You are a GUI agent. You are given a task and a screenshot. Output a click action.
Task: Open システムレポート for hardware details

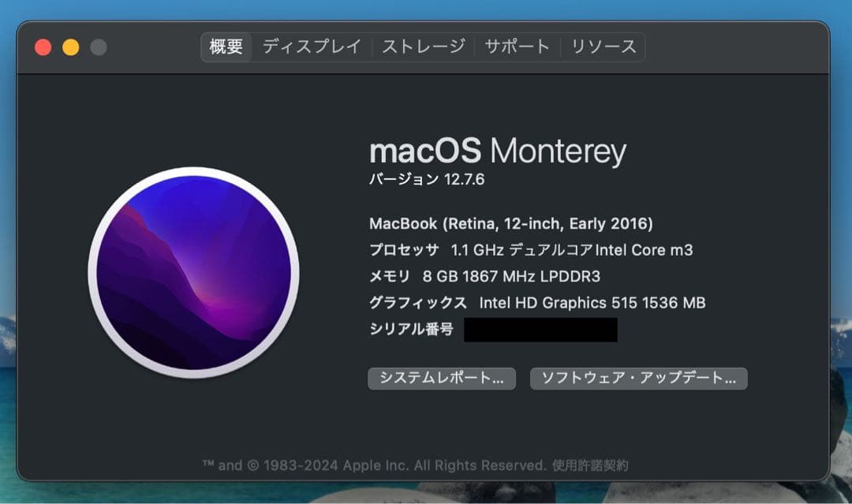click(443, 379)
